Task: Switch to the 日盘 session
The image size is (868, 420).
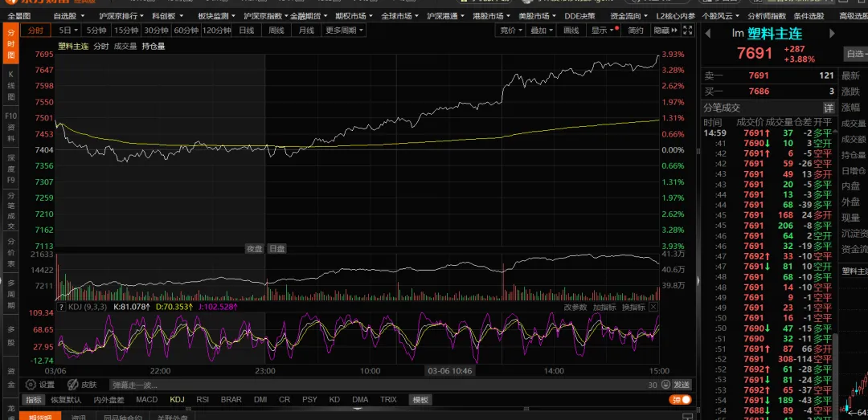Action: (x=276, y=248)
